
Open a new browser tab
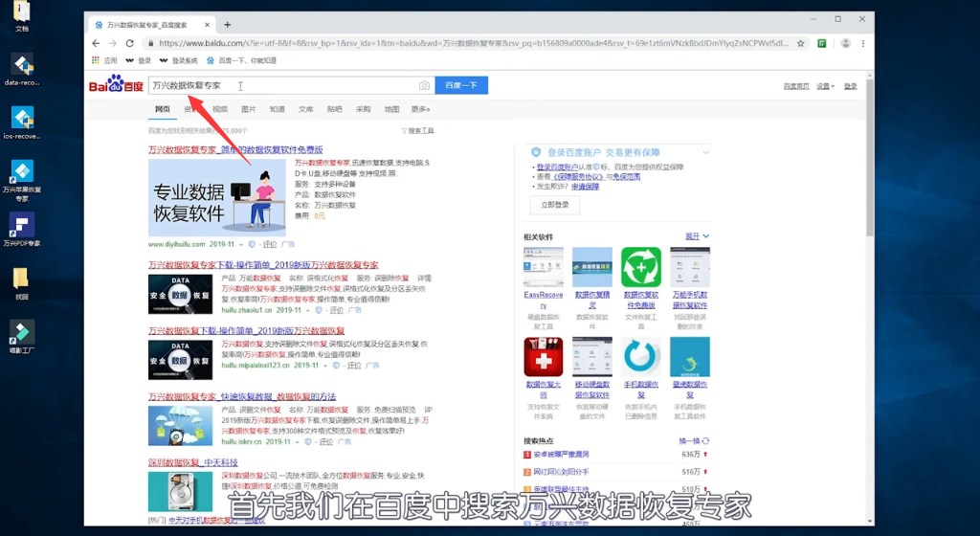click(228, 25)
